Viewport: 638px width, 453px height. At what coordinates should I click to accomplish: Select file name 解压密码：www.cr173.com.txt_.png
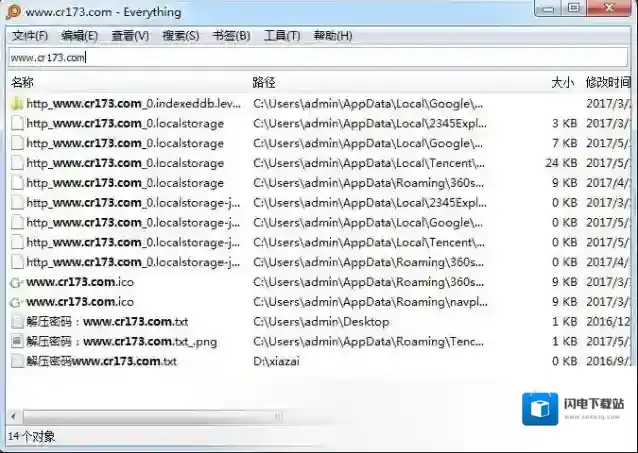coord(122,341)
